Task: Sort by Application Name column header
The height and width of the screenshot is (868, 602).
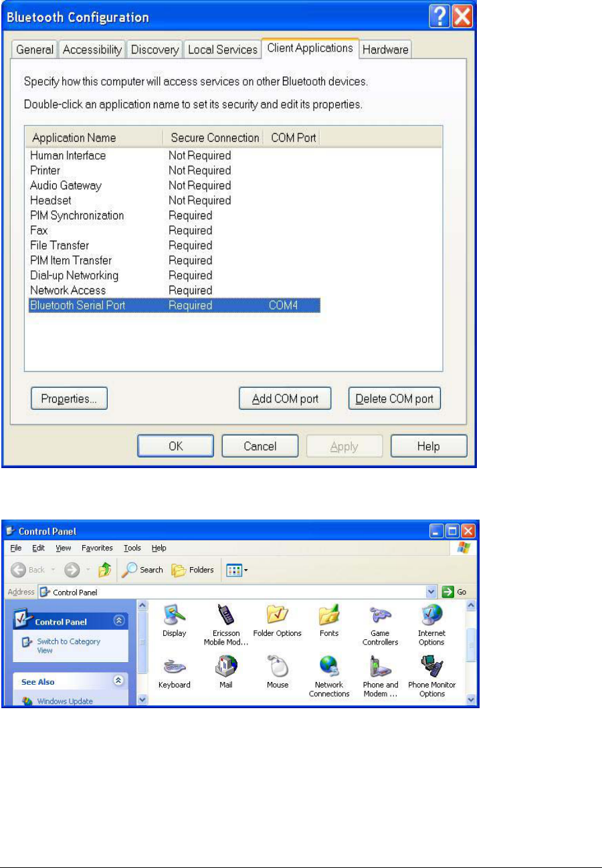Action: pos(94,138)
